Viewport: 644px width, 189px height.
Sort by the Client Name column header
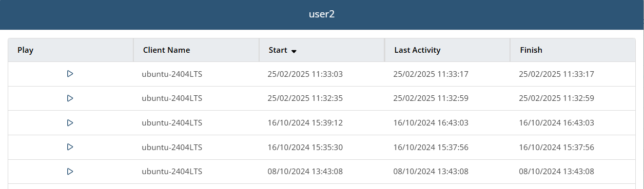tap(167, 50)
